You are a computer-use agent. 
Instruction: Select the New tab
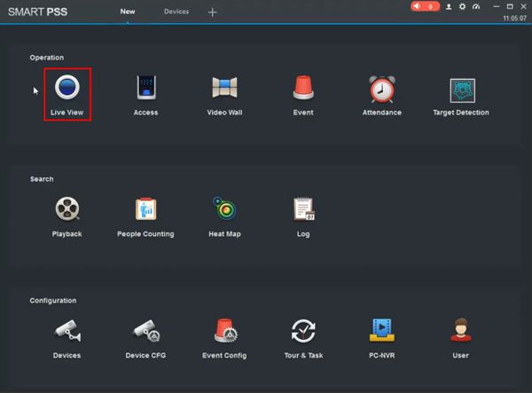(x=128, y=12)
